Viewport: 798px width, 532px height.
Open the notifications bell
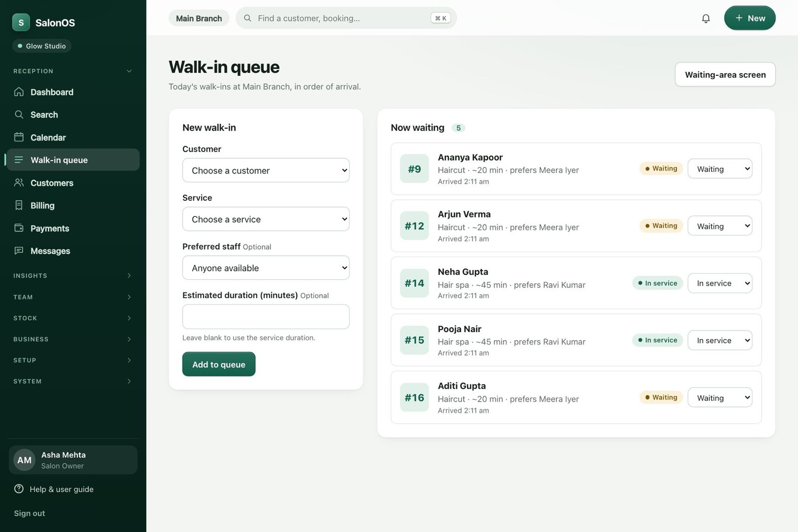tap(706, 18)
